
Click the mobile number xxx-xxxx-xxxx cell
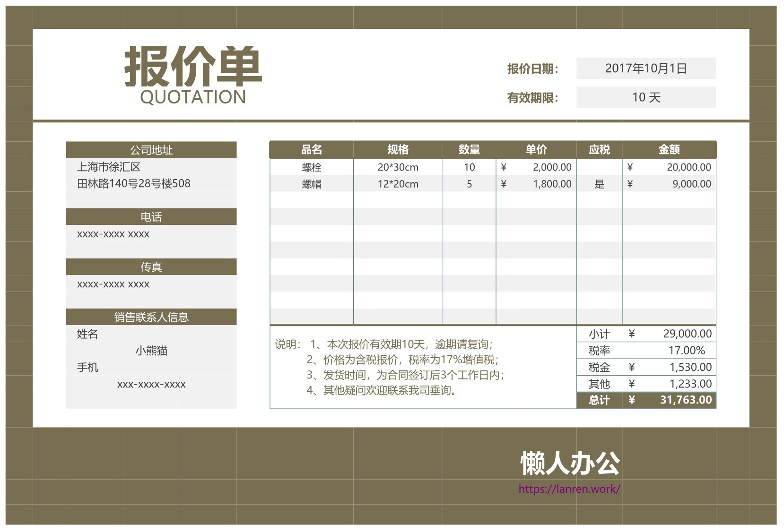151,385
